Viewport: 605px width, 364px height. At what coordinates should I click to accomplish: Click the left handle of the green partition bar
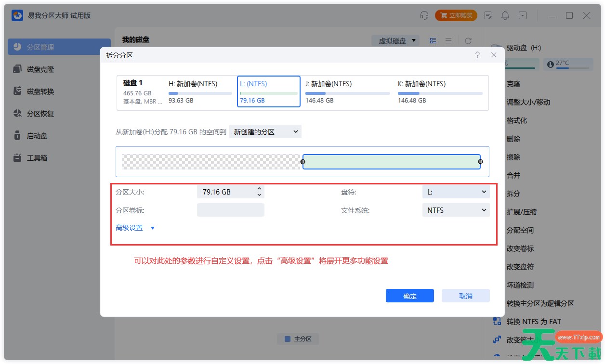point(302,162)
